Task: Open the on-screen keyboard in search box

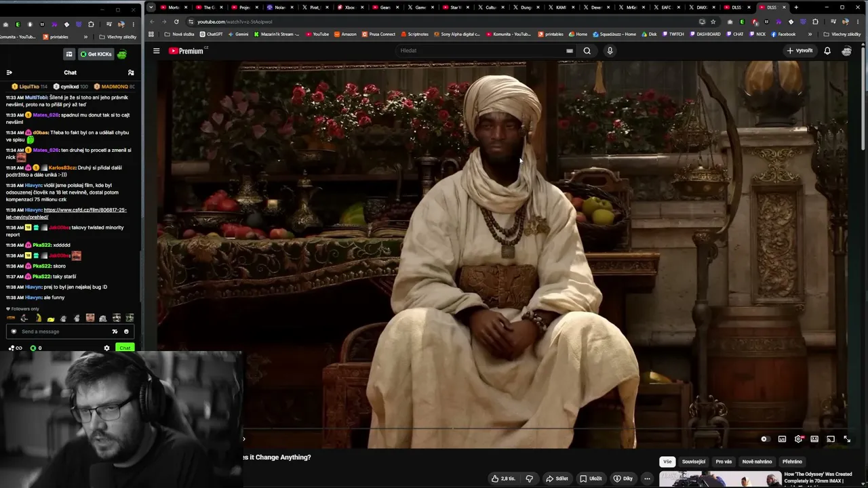Action: pyautogui.click(x=570, y=51)
